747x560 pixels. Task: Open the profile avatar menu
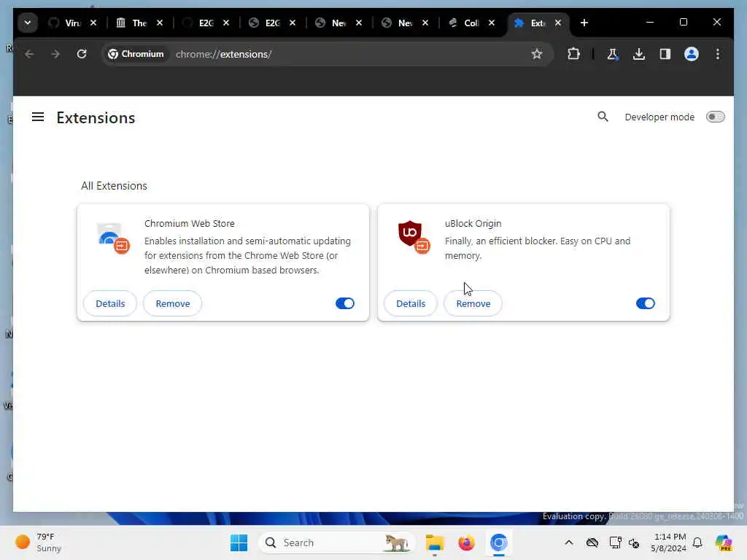pyautogui.click(x=692, y=54)
